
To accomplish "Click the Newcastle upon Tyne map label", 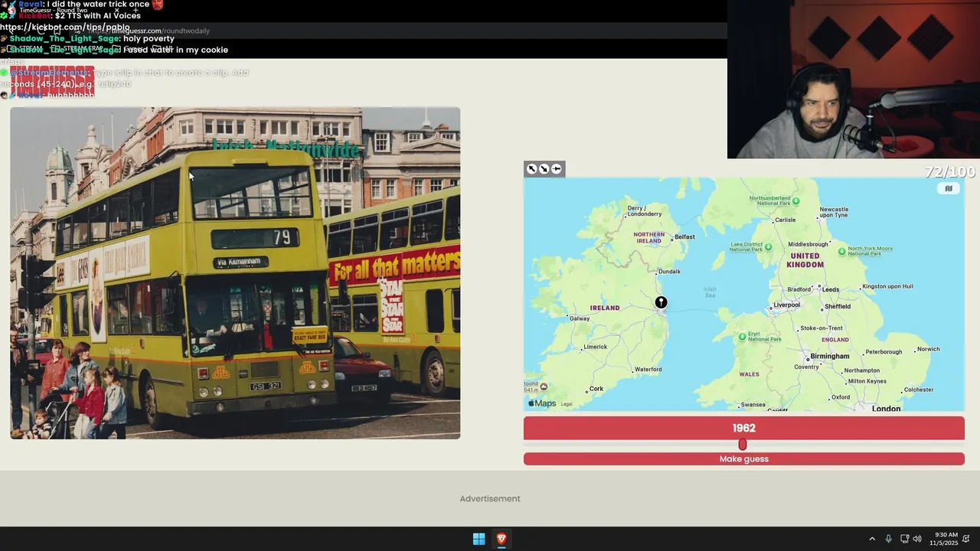I will [834, 212].
